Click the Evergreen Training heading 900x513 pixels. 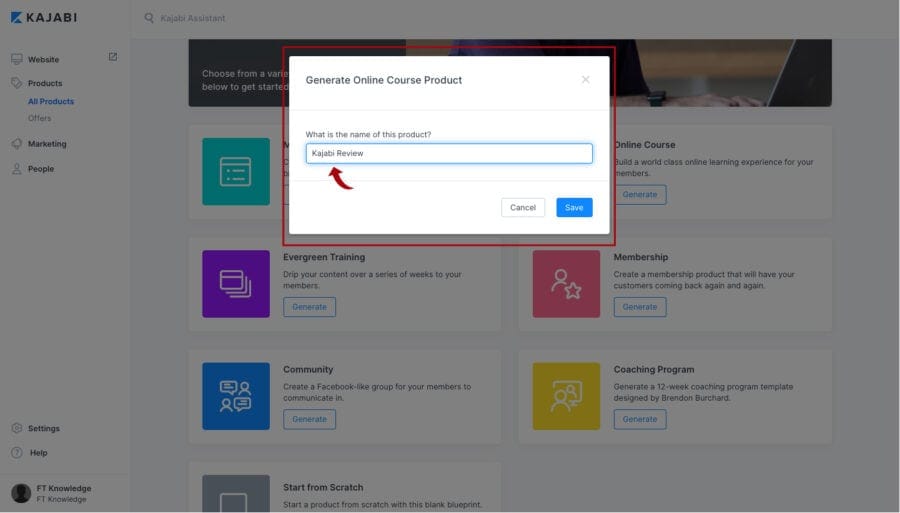324,257
